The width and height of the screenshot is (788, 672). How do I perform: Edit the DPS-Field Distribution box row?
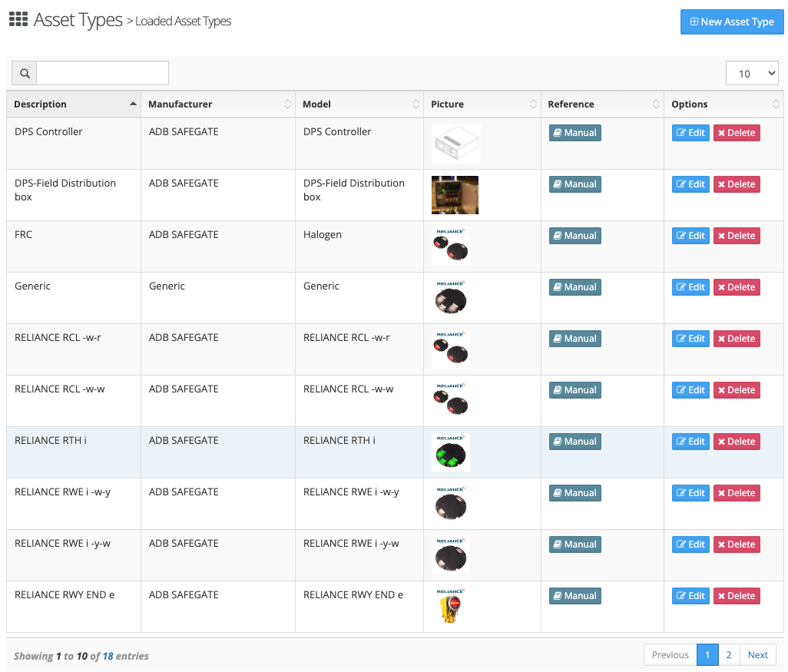tap(690, 184)
